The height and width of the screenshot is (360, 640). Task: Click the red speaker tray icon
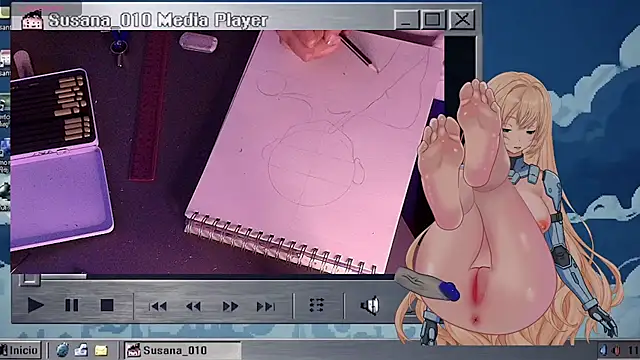(x=616, y=350)
